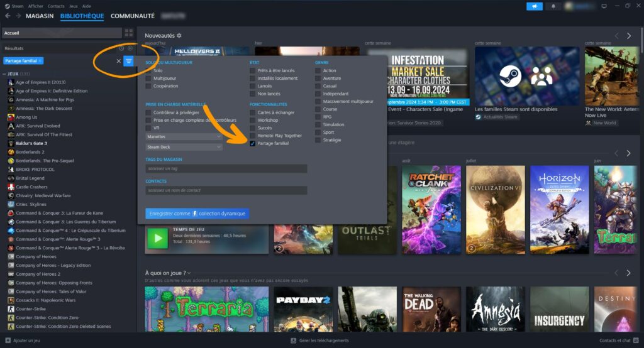
Task: Check the RPG genre filter
Action: (318, 117)
